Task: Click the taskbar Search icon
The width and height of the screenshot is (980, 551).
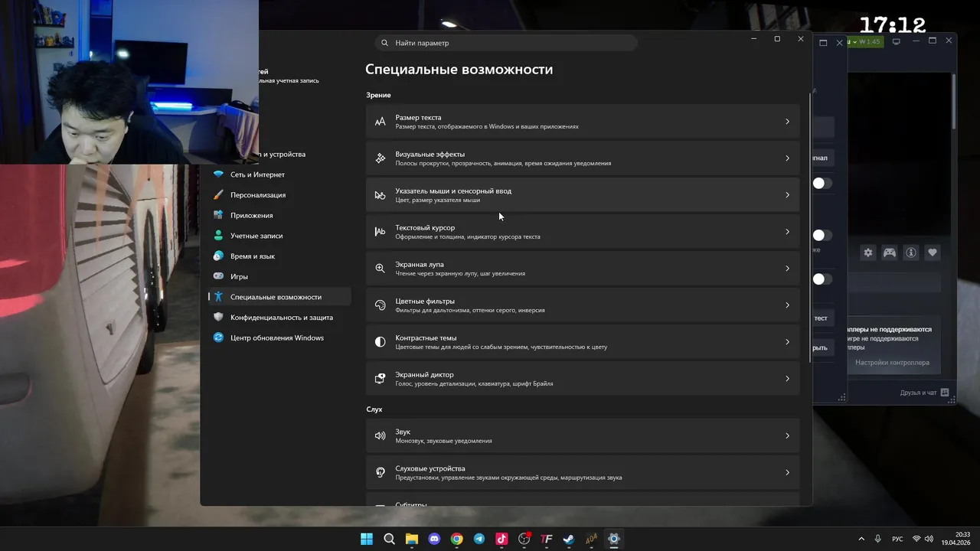Action: click(389, 539)
